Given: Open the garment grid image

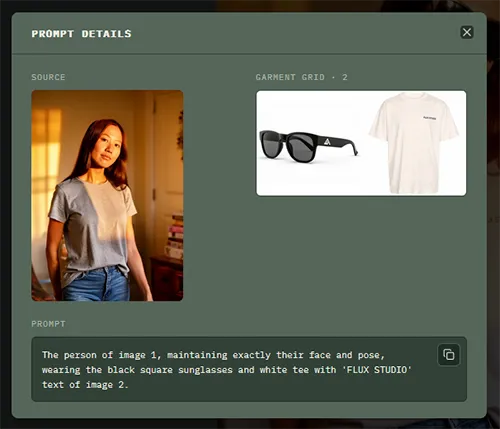Looking at the screenshot, I should click(361, 143).
